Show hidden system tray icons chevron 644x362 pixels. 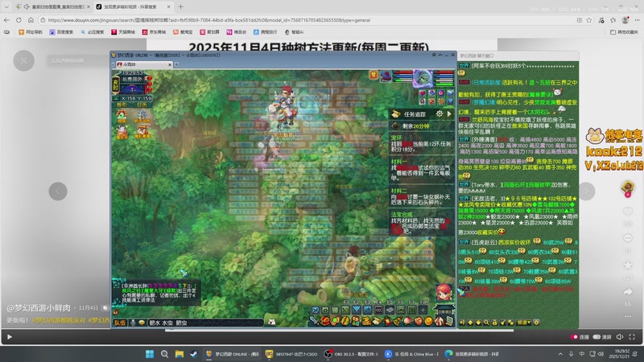[x=560, y=354]
